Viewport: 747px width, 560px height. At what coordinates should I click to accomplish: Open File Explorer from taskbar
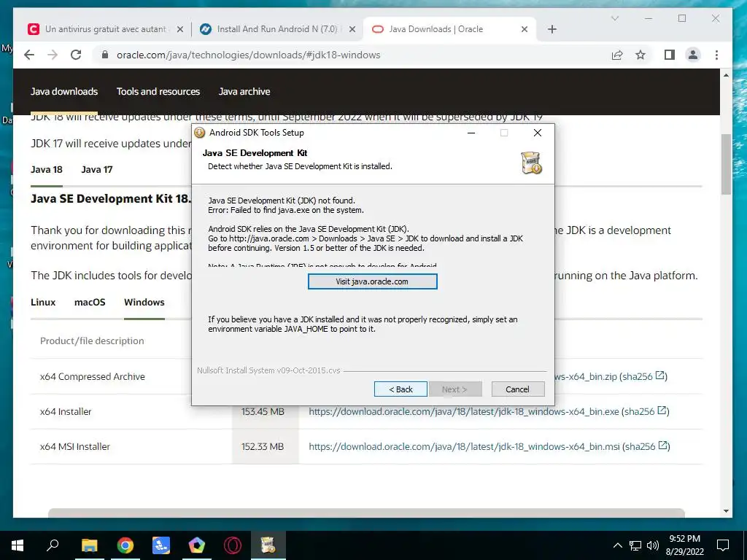point(89,545)
